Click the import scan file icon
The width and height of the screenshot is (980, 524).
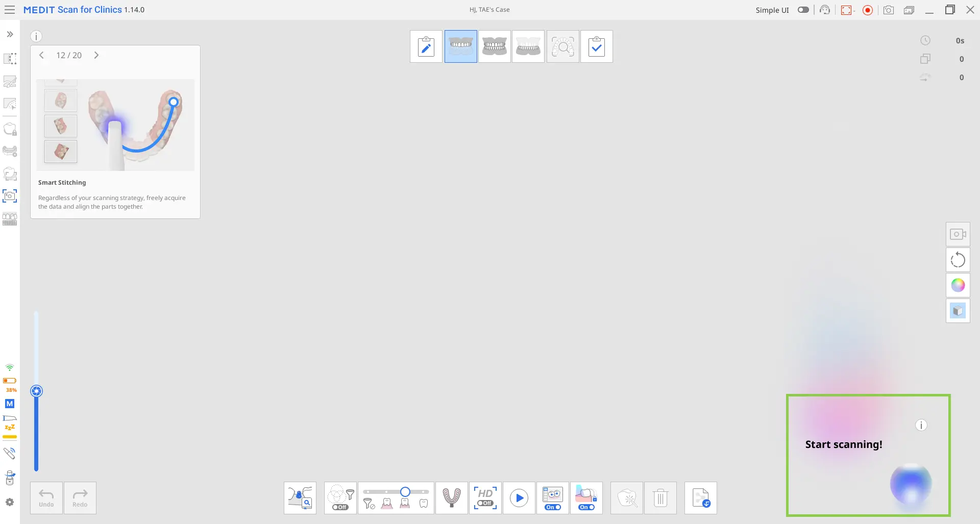(701, 498)
